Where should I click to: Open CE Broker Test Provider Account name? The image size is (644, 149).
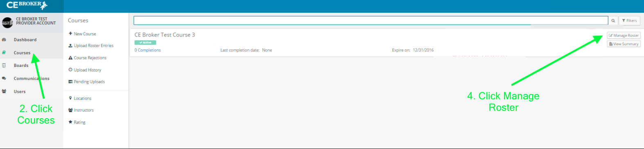pyautogui.click(x=36, y=21)
